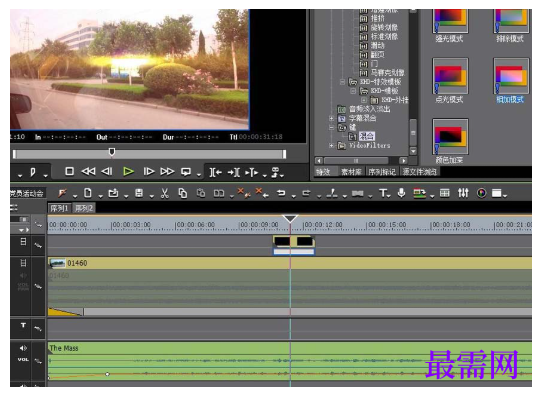Open the dropdown next to the new sequence icon
This screenshot has height=396, width=537.
100,197
